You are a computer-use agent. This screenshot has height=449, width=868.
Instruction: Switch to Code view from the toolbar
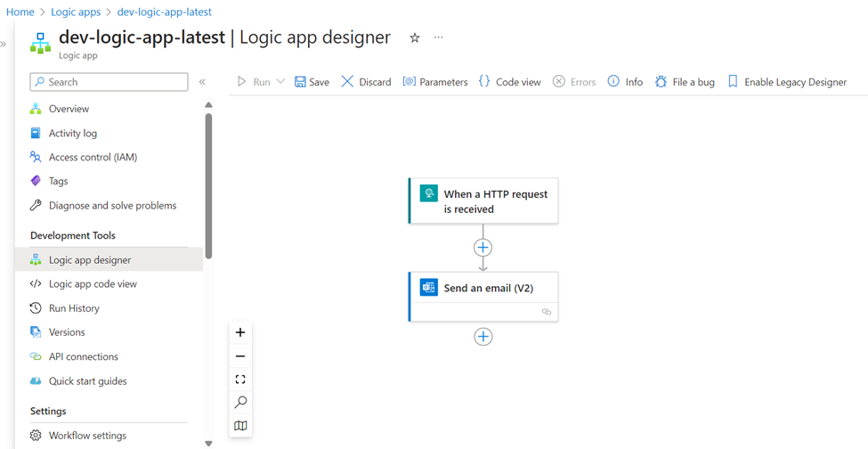tap(510, 82)
